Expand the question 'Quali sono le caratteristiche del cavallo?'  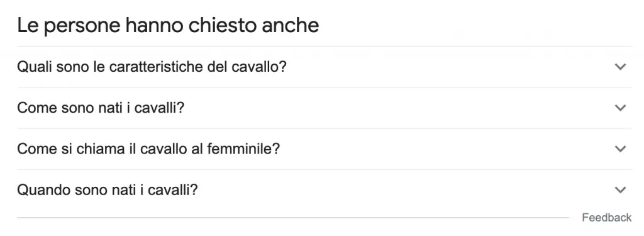[x=324, y=67]
